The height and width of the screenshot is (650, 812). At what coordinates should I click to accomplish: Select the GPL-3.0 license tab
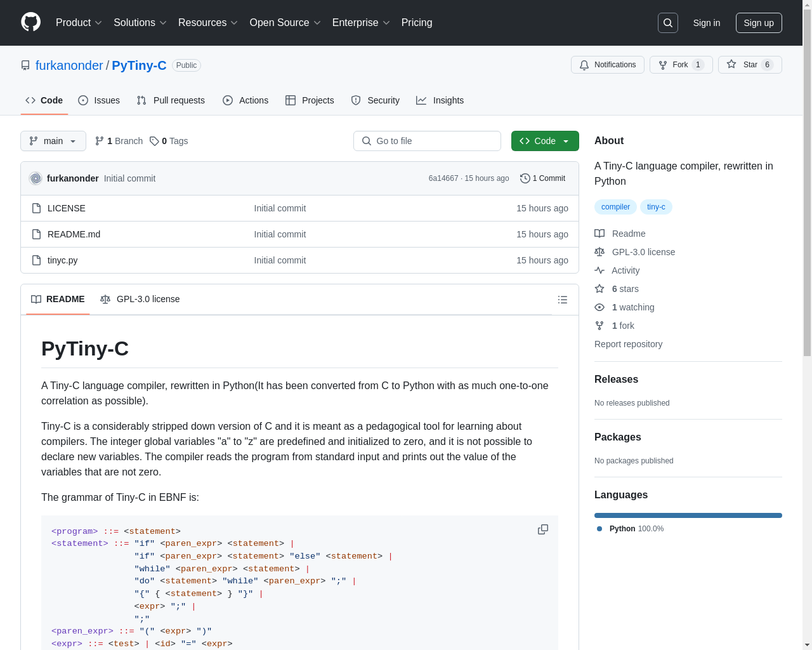tap(140, 299)
